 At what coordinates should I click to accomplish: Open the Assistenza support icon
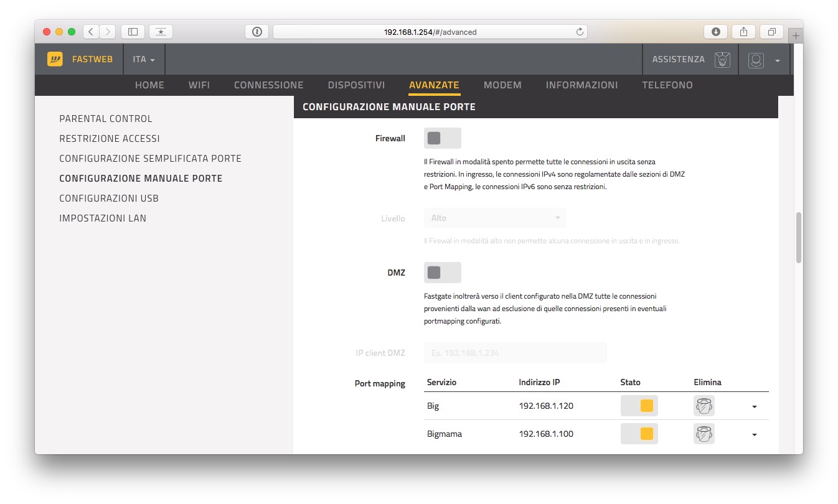pos(722,60)
